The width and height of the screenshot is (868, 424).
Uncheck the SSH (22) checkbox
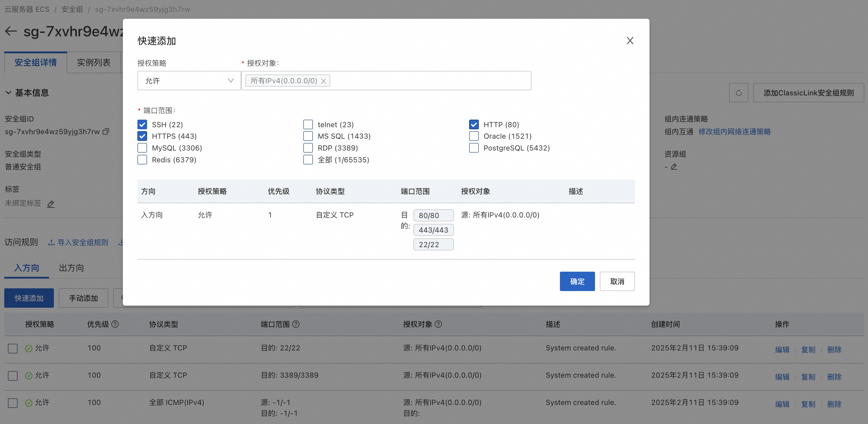click(142, 124)
